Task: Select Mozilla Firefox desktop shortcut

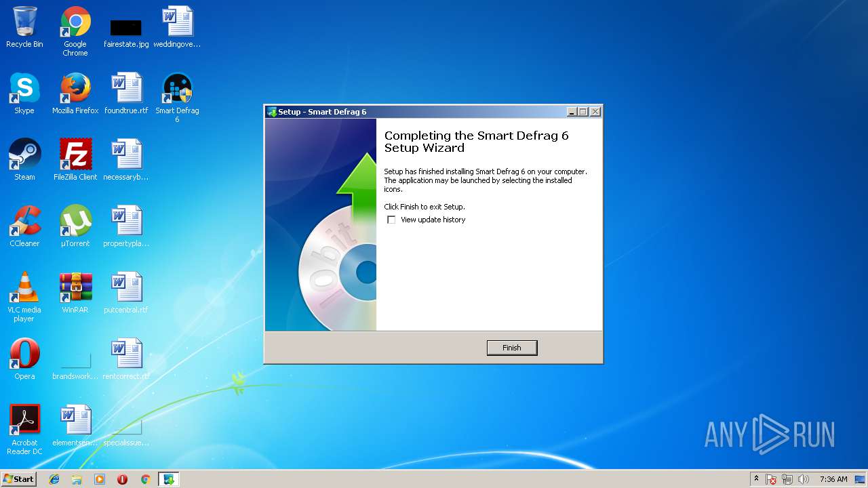Action: click(x=75, y=94)
